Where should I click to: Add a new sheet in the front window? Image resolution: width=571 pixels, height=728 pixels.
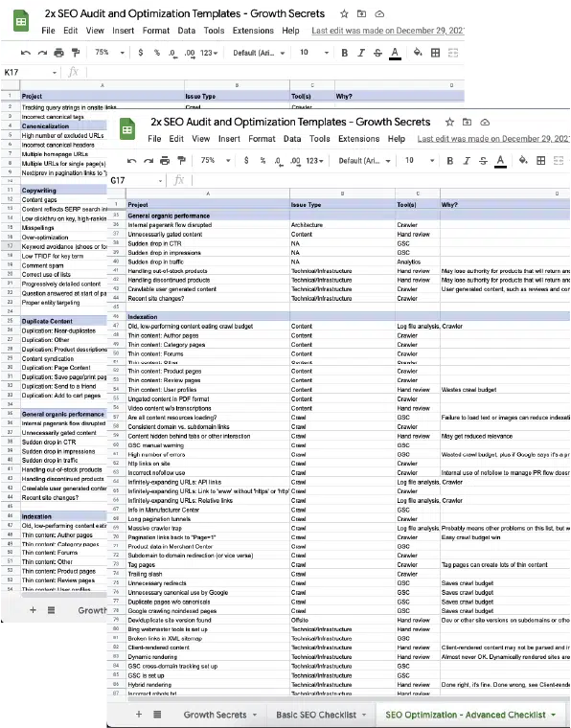(x=138, y=714)
